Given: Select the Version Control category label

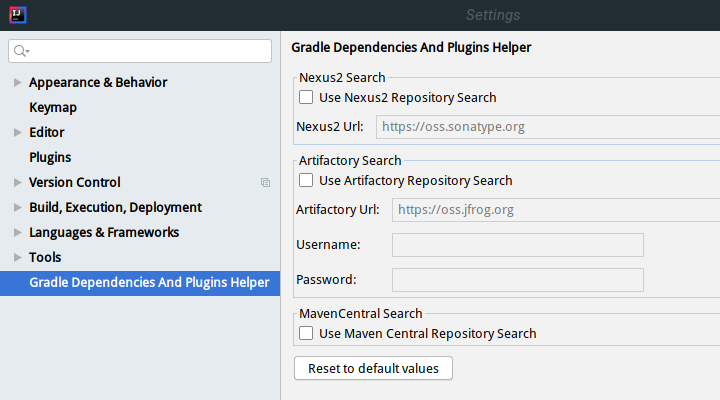Looking at the screenshot, I should pos(74,182).
